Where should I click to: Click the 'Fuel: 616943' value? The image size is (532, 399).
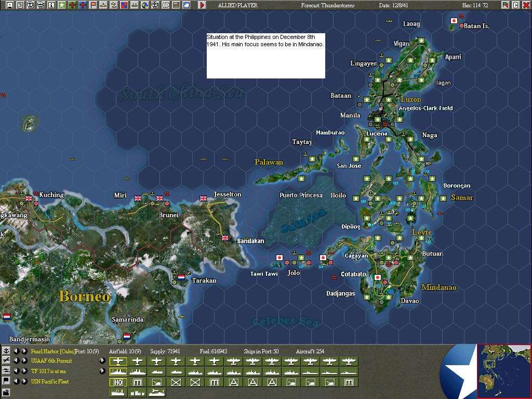click(214, 351)
